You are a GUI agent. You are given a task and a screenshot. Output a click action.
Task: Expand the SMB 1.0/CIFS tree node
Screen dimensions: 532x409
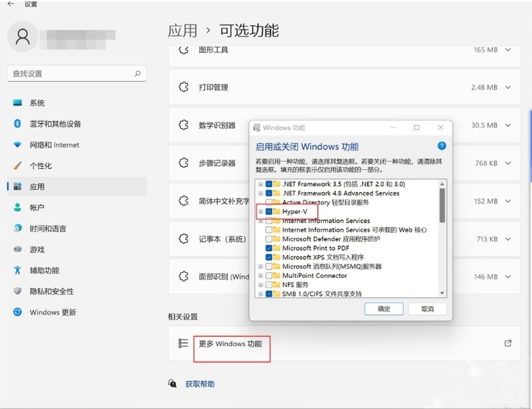point(261,294)
